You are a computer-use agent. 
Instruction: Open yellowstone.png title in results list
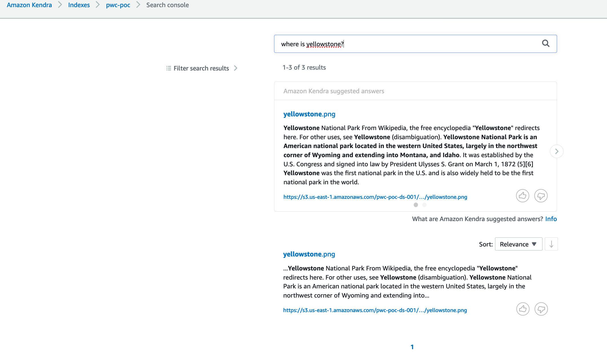(x=309, y=254)
